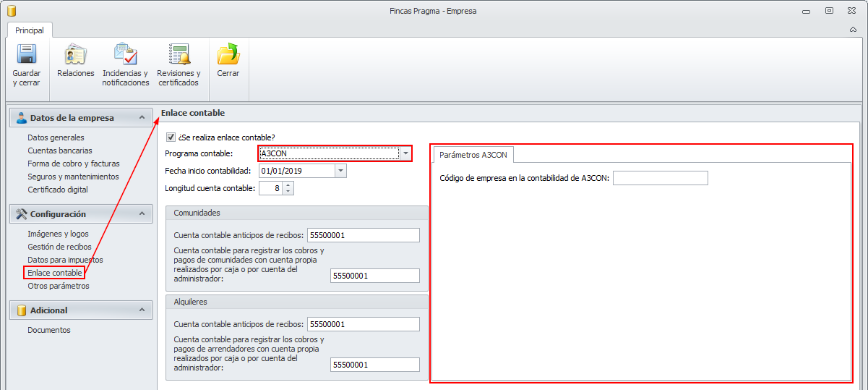Open Revisiones y certificados ribbon icon
Viewport: 868px width, 390px height.
click(179, 54)
